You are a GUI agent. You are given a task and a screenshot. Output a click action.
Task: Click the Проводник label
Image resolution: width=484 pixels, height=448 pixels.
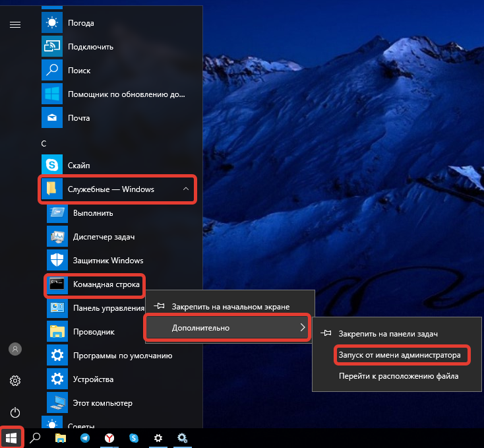tap(94, 332)
